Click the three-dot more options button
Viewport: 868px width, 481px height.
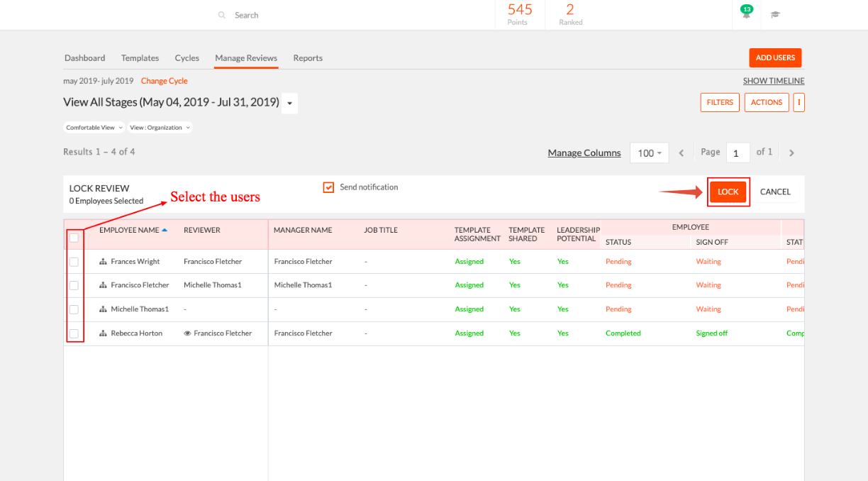pos(799,102)
